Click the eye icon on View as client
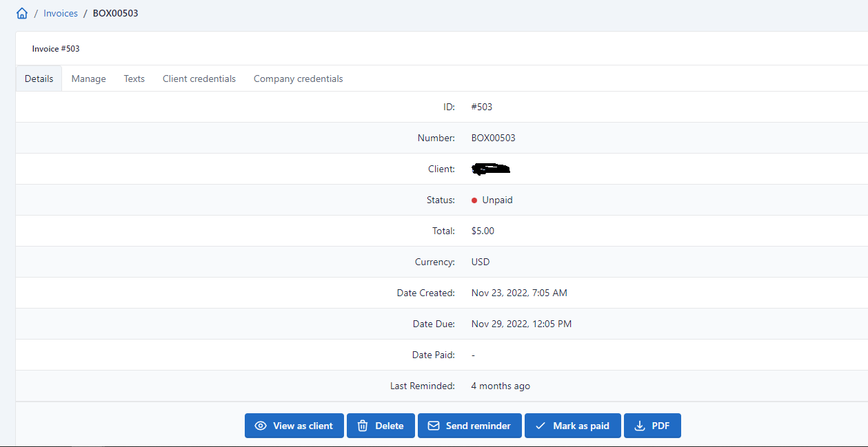 click(261, 425)
